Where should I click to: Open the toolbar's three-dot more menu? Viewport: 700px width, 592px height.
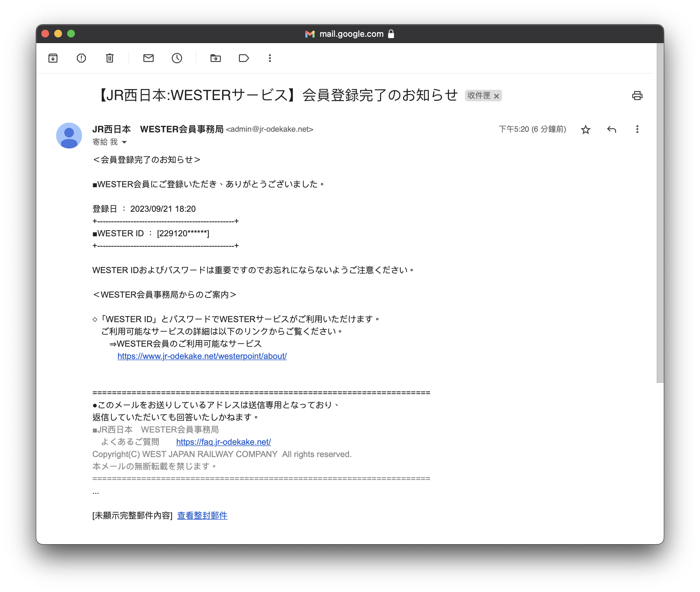click(x=270, y=58)
